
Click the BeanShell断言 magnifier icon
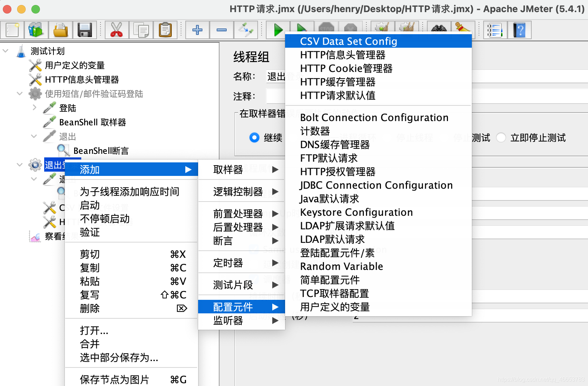(63, 151)
